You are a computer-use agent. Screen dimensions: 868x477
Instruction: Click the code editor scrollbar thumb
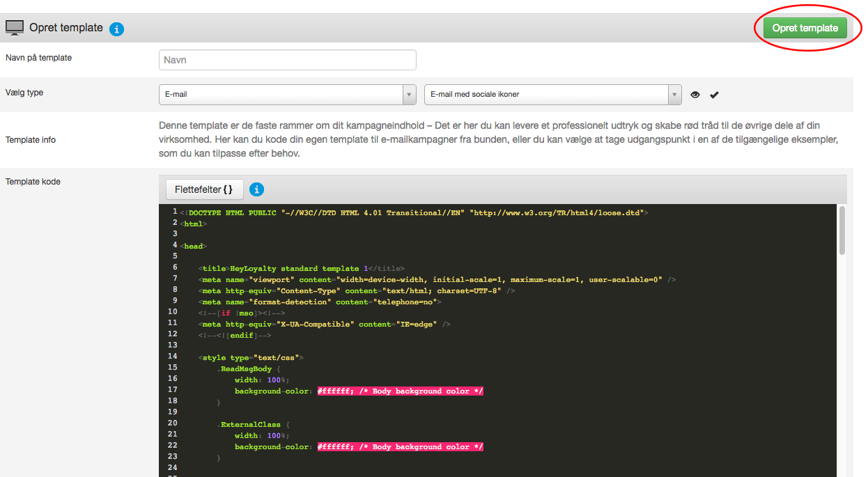842,230
